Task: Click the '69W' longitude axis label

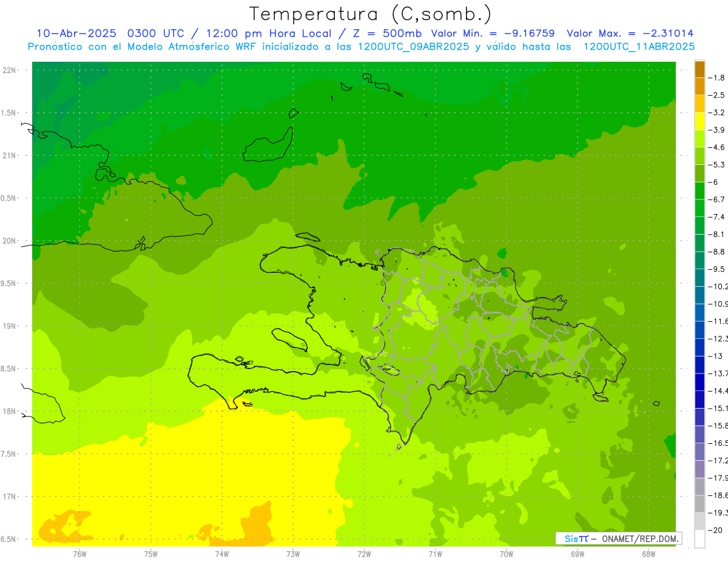Action: coord(578,554)
